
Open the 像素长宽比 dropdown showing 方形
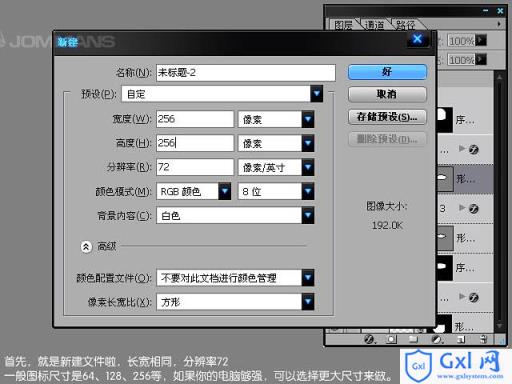235,302
